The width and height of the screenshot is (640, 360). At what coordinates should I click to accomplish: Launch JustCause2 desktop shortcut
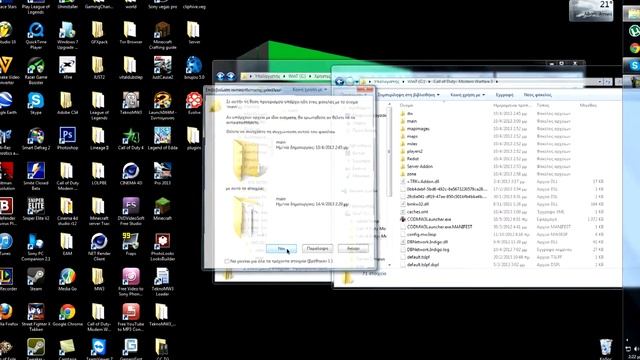pyautogui.click(x=162, y=68)
